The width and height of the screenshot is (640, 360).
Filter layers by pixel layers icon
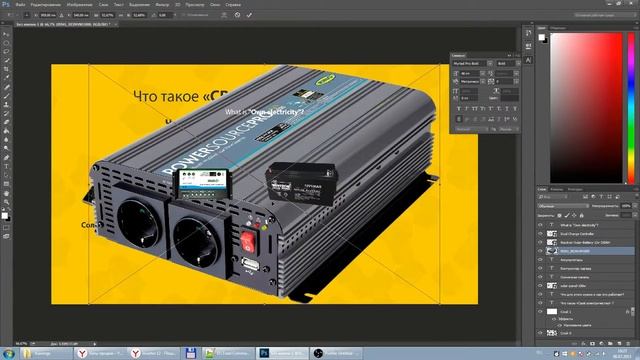585,197
